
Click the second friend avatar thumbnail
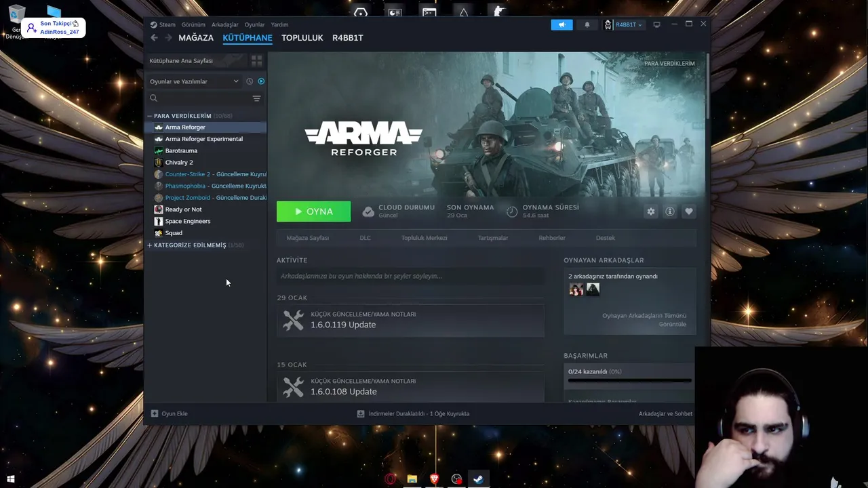(x=593, y=289)
